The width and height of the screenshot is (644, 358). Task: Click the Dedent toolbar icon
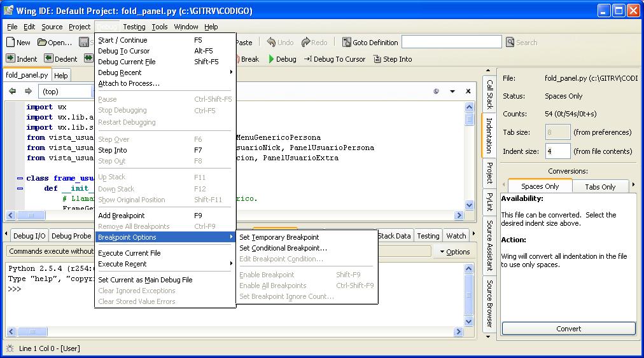(x=48, y=59)
